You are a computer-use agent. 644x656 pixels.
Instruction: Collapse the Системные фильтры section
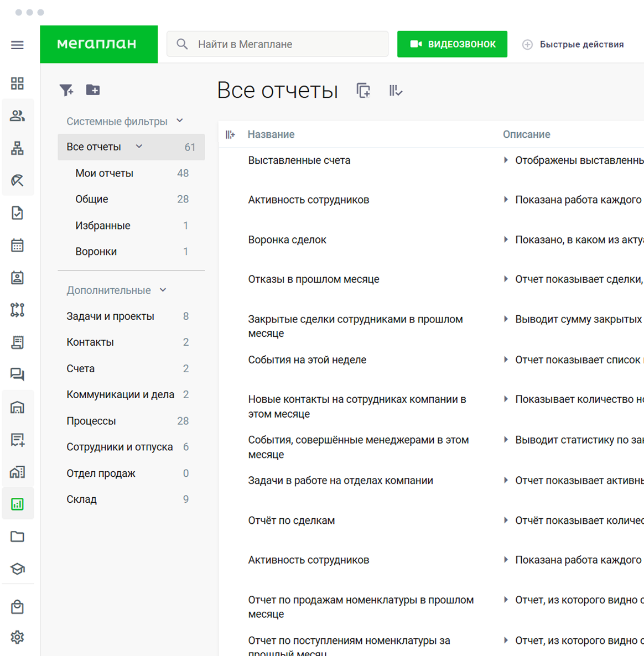click(x=179, y=121)
